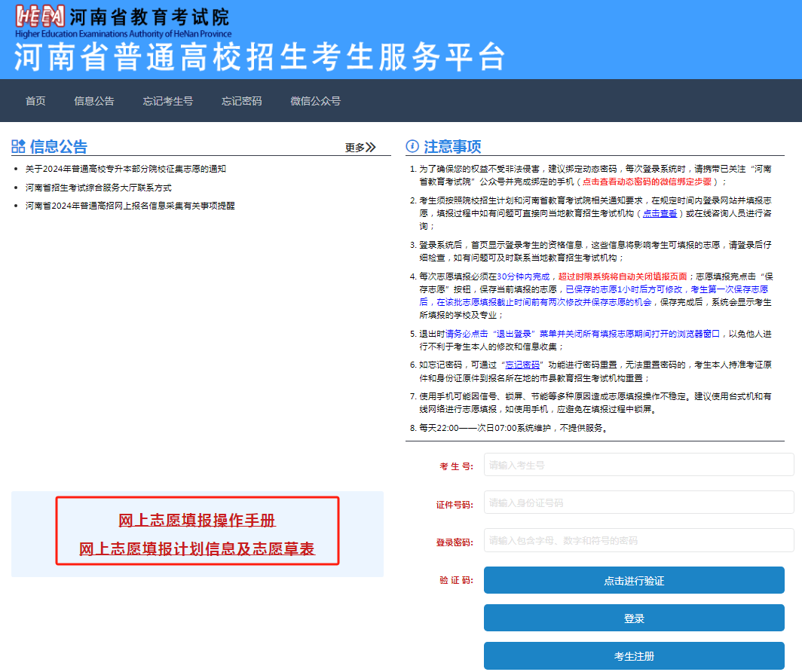Open the 首页 navigation tab
The image size is (802, 672).
[x=35, y=101]
